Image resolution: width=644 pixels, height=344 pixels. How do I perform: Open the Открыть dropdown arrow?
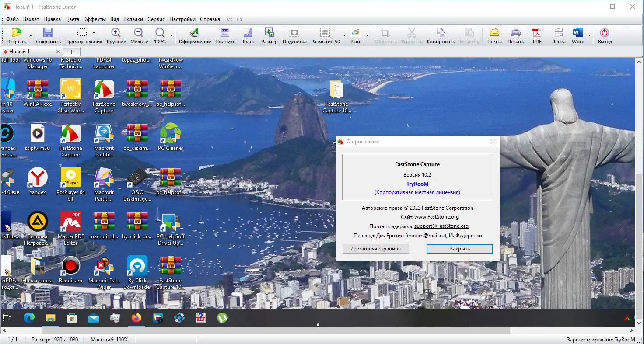click(30, 35)
